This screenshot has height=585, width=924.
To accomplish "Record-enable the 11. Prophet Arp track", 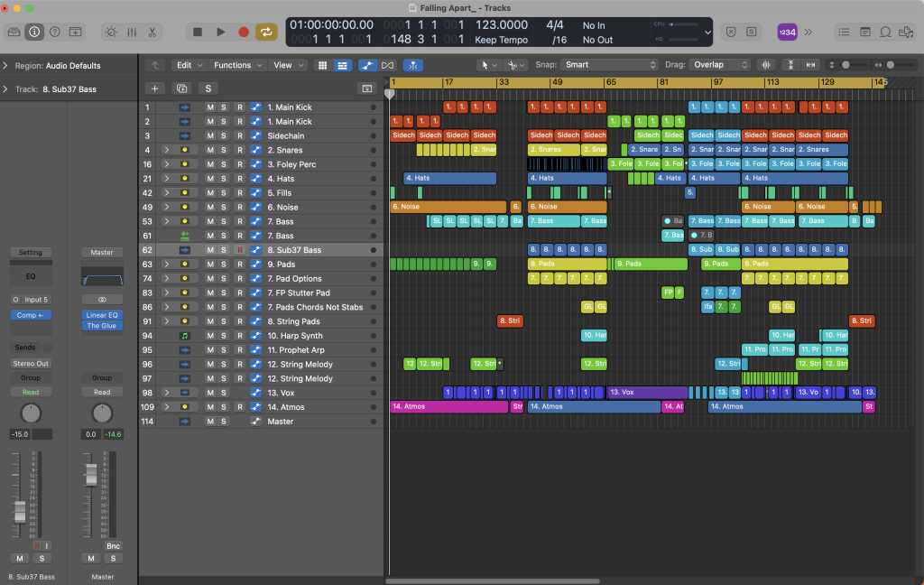I will 240,350.
